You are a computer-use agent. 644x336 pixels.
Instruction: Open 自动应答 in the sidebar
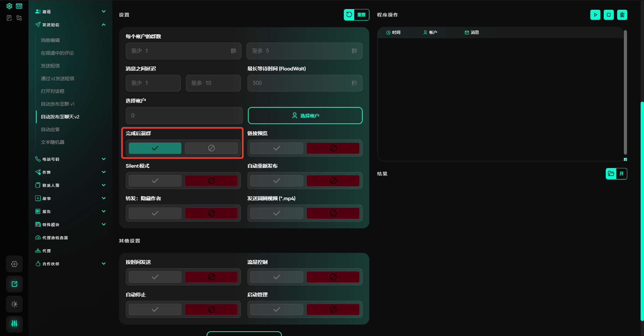click(x=50, y=129)
